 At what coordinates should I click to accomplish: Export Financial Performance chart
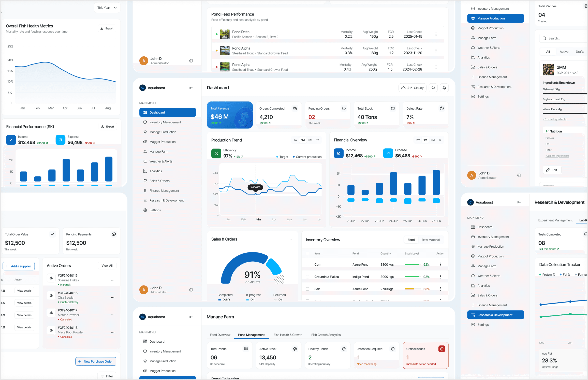tap(108, 127)
